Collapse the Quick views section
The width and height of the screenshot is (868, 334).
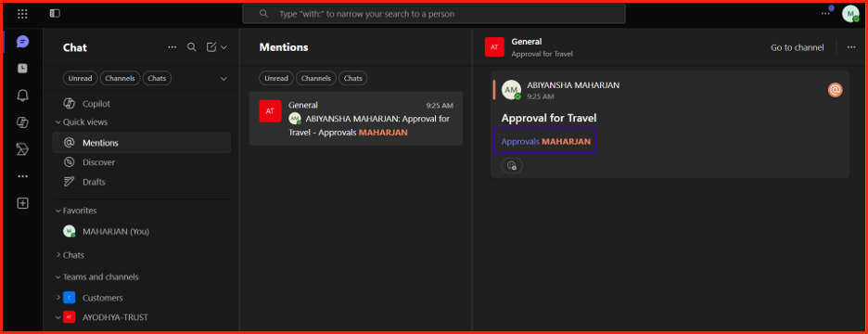[x=58, y=122]
